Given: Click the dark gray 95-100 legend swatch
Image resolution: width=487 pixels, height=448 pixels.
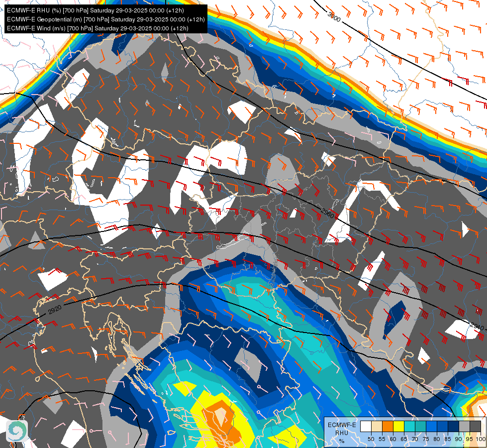Looking at the screenshot, I should [x=475, y=426].
